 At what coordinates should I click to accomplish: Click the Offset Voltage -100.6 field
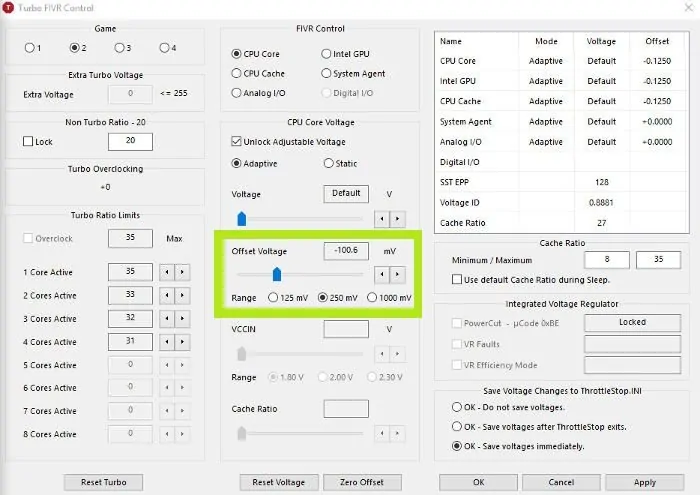[x=346, y=251]
